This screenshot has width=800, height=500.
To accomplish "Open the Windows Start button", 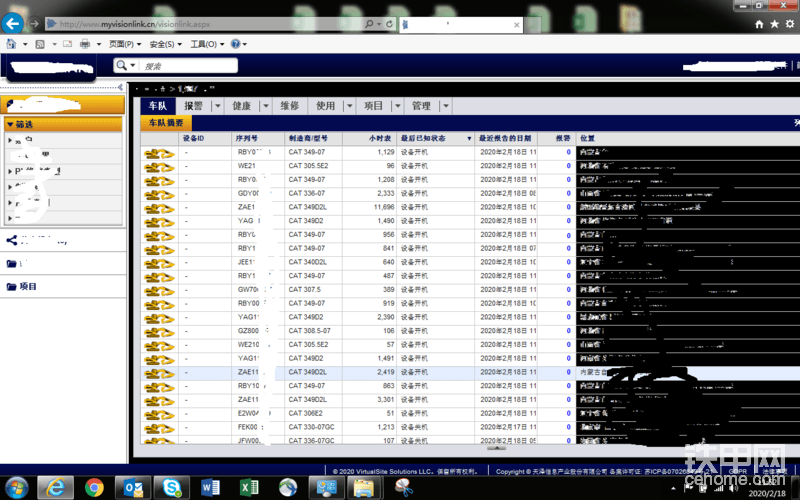I will [x=16, y=487].
